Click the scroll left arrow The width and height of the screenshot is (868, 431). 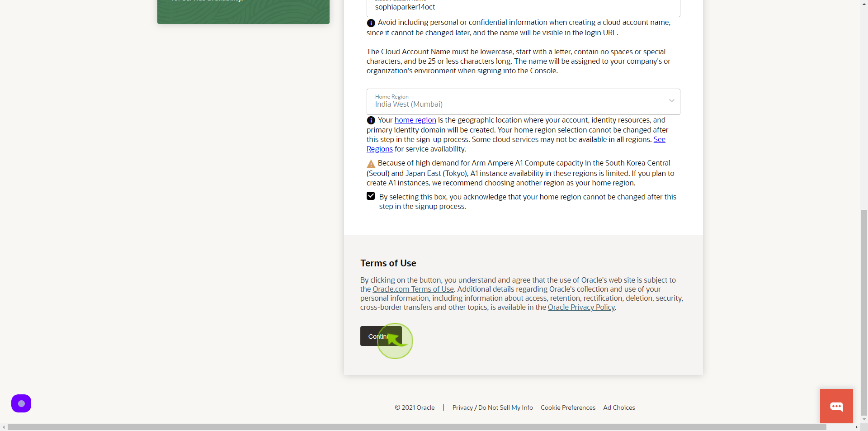tap(4, 427)
